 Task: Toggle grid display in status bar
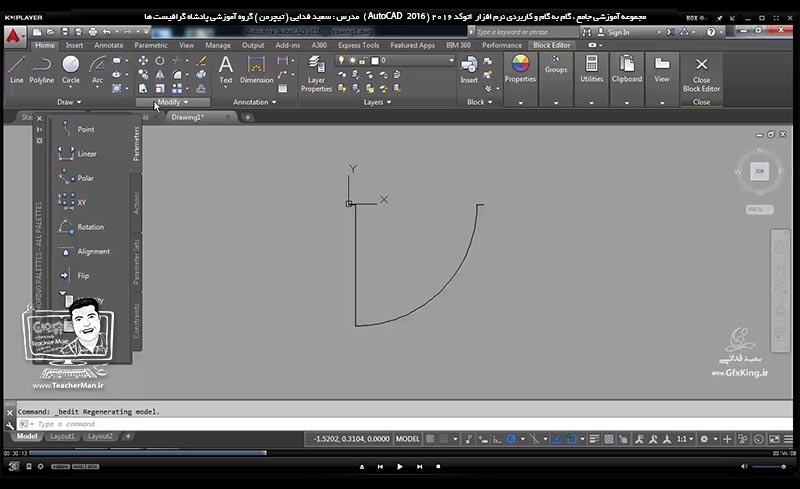(x=430, y=439)
